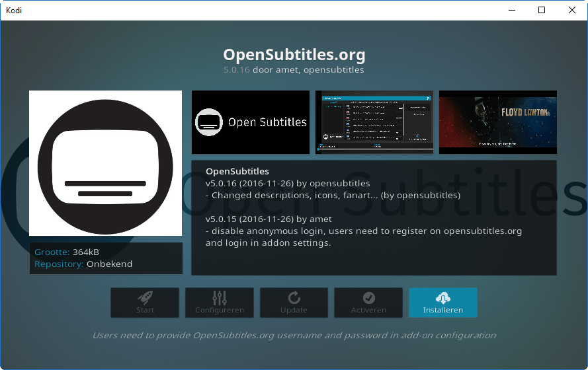Click the Configureren sliders icon
This screenshot has width=588, height=370.
tap(220, 298)
